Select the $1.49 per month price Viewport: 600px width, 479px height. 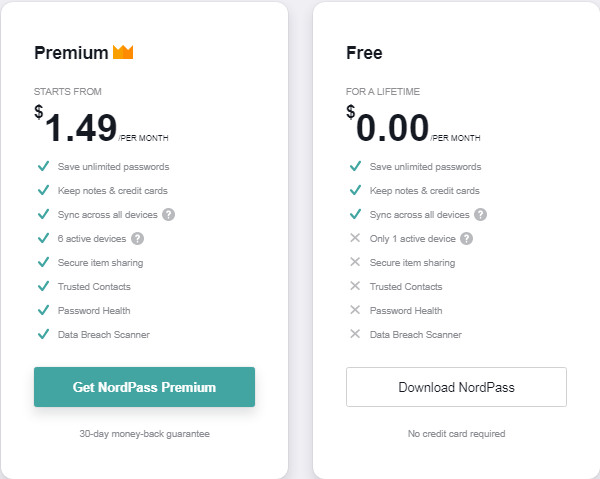(x=101, y=126)
